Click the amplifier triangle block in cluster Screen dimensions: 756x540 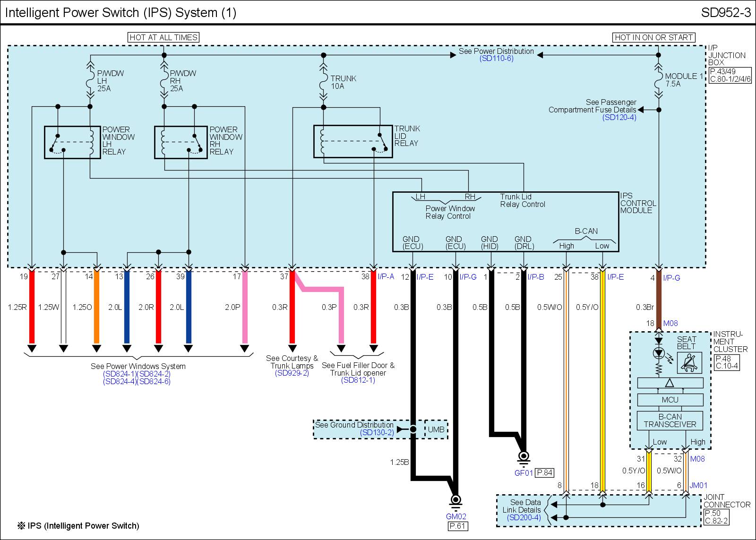point(670,383)
